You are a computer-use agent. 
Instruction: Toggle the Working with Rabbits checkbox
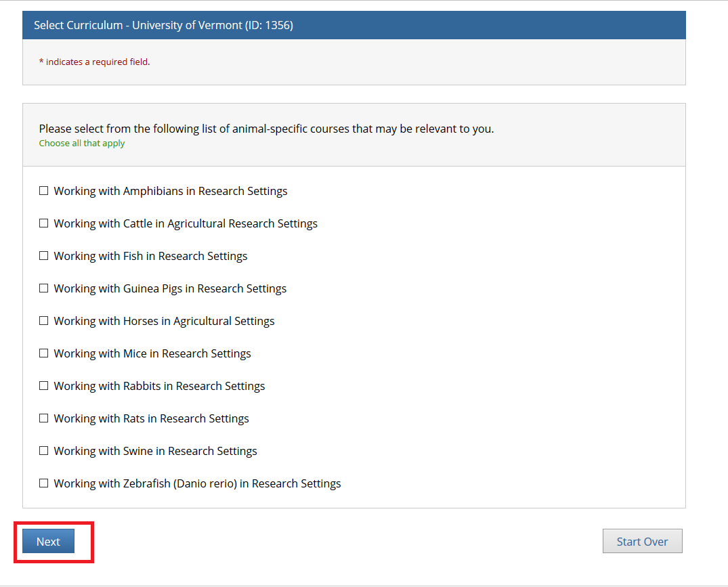point(44,386)
